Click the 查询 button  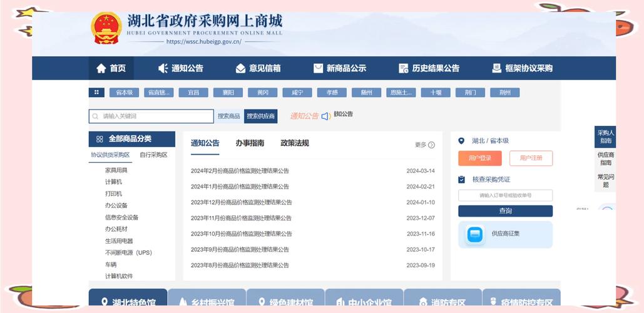(505, 211)
